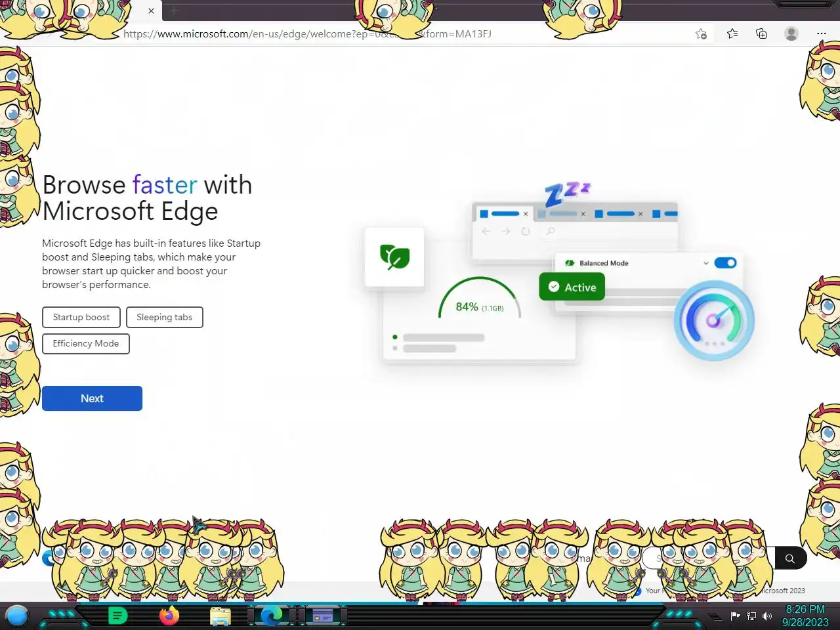Image resolution: width=840 pixels, height=630 pixels.
Task: Open a new tab with plus button
Action: [x=174, y=10]
